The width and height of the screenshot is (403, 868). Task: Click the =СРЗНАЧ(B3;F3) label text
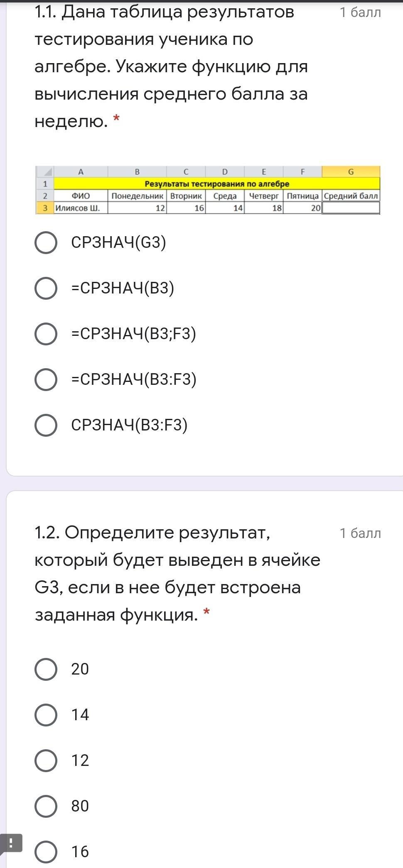(133, 334)
